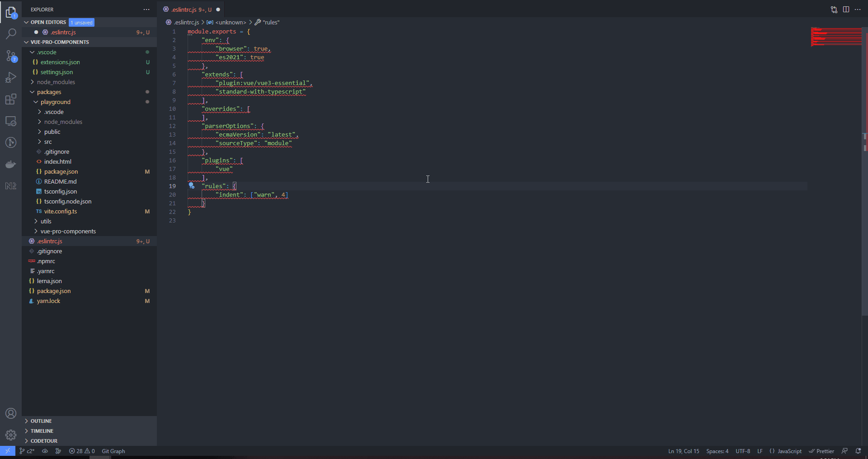This screenshot has height=459, width=868.
Task: Click the Split Editor icon
Action: tap(846, 9)
